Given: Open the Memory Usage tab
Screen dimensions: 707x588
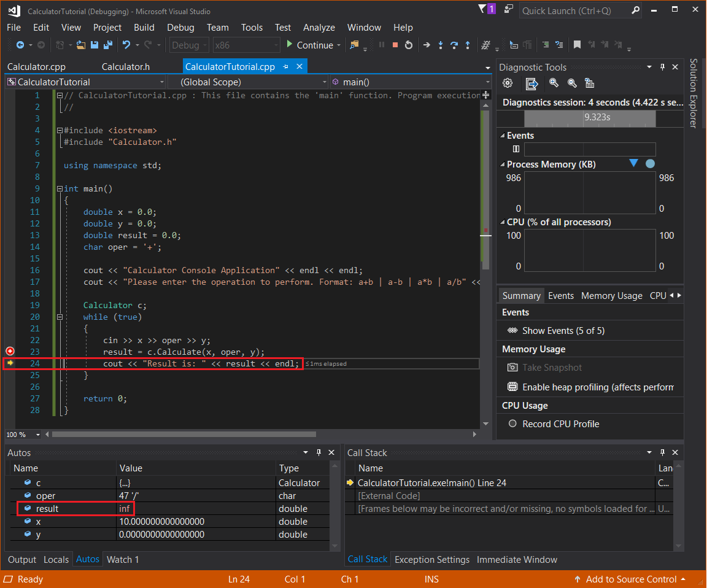Looking at the screenshot, I should pyautogui.click(x=611, y=295).
